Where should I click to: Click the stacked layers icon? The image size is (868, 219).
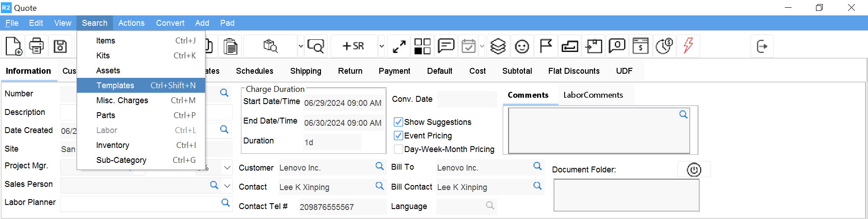(x=498, y=46)
